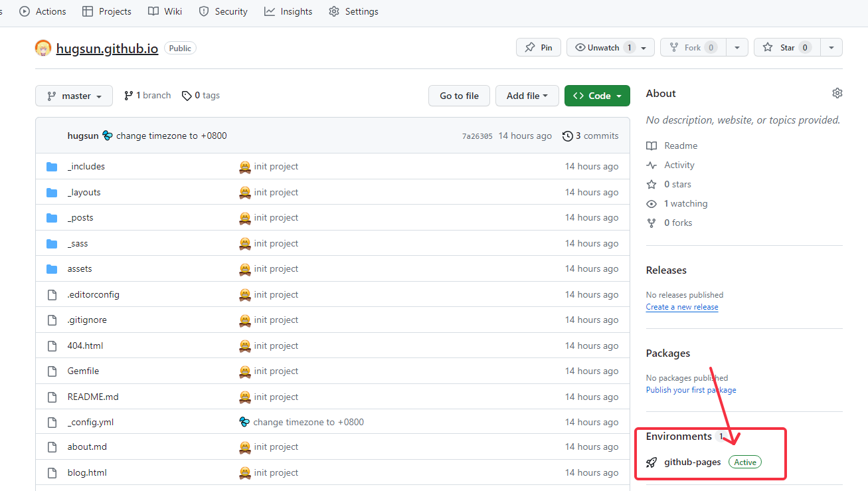Open the Unwatch notifications dropdown
Screen dimensions: 868x491
[610, 48]
